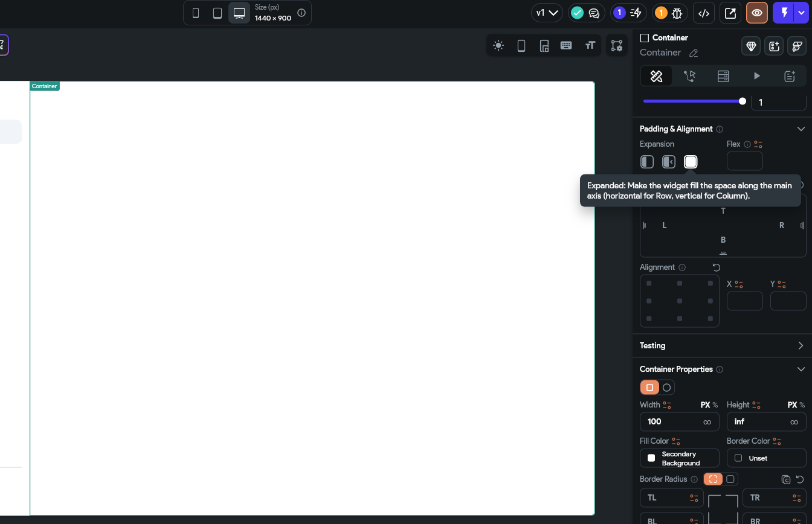The width and height of the screenshot is (812, 524).
Task: Click the Flex input field
Action: click(x=745, y=161)
